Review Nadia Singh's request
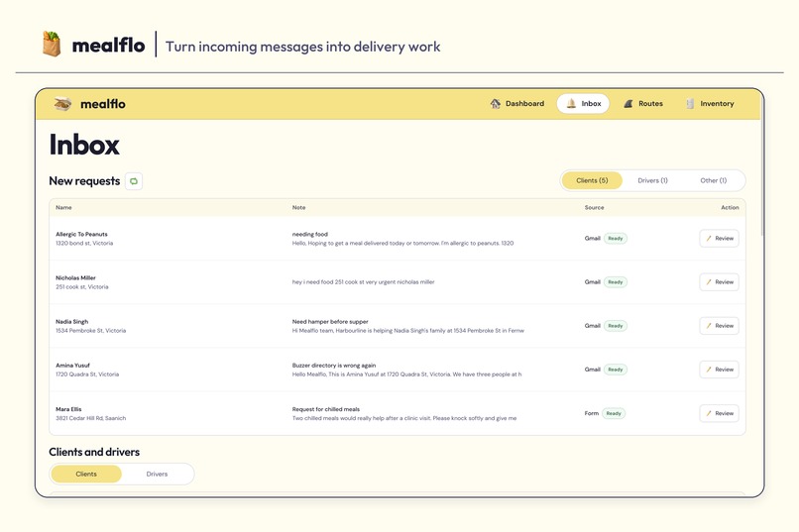The image size is (799, 532). tap(719, 326)
